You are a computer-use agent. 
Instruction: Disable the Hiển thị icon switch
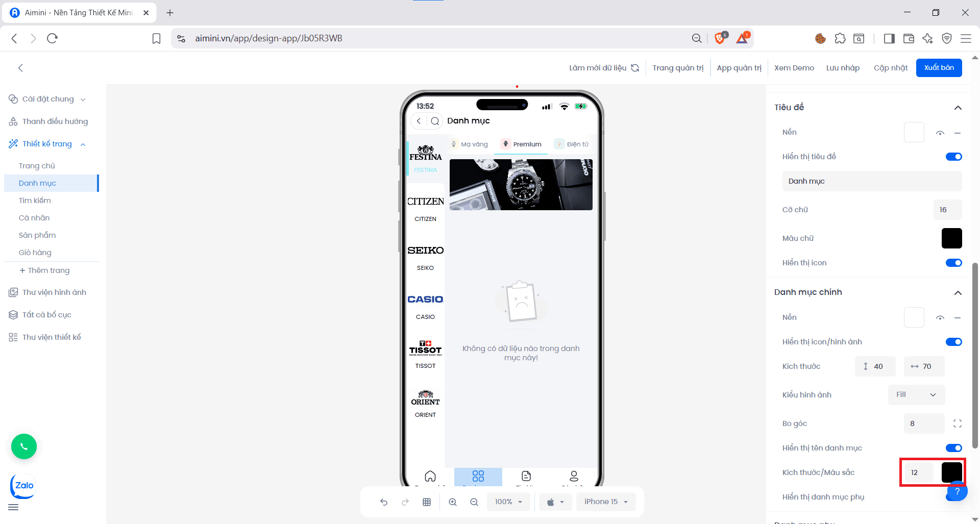953,263
